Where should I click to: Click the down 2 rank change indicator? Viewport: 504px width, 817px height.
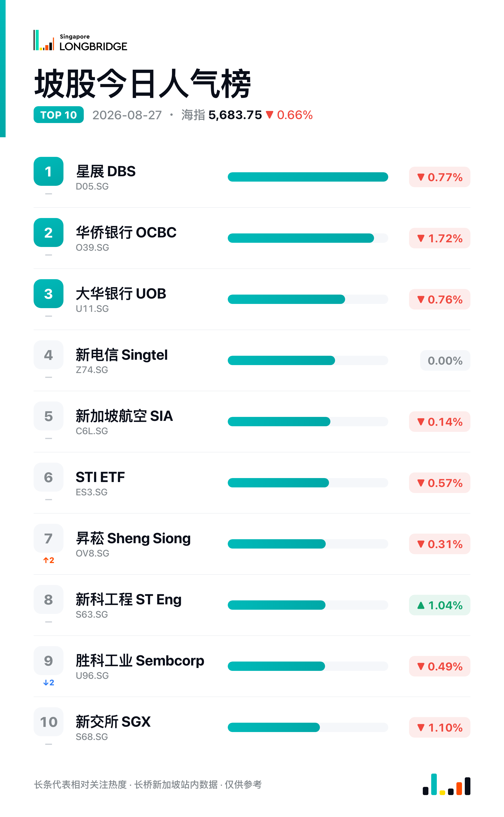click(49, 683)
